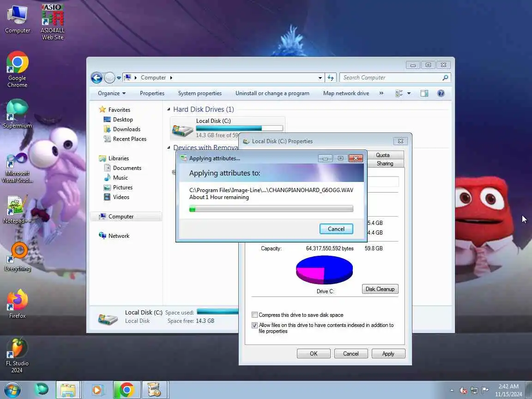
Task: Toggle the Explorer preview pane icon
Action: click(x=424, y=93)
